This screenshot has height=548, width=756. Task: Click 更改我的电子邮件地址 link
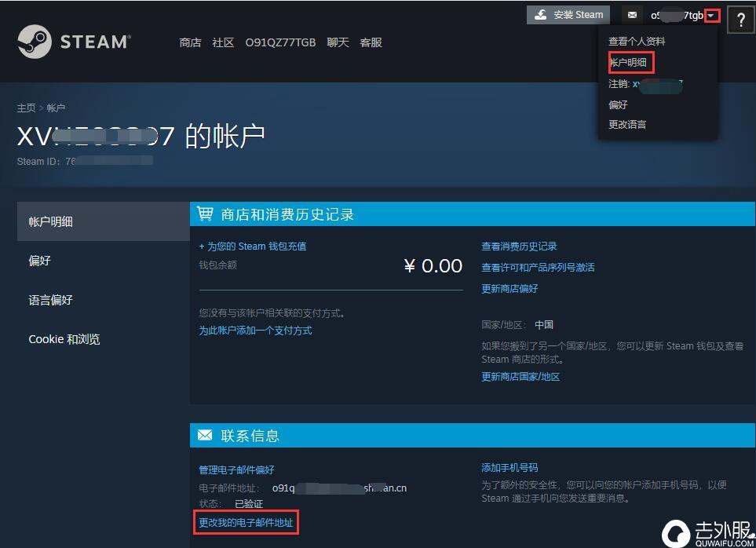[x=246, y=522]
